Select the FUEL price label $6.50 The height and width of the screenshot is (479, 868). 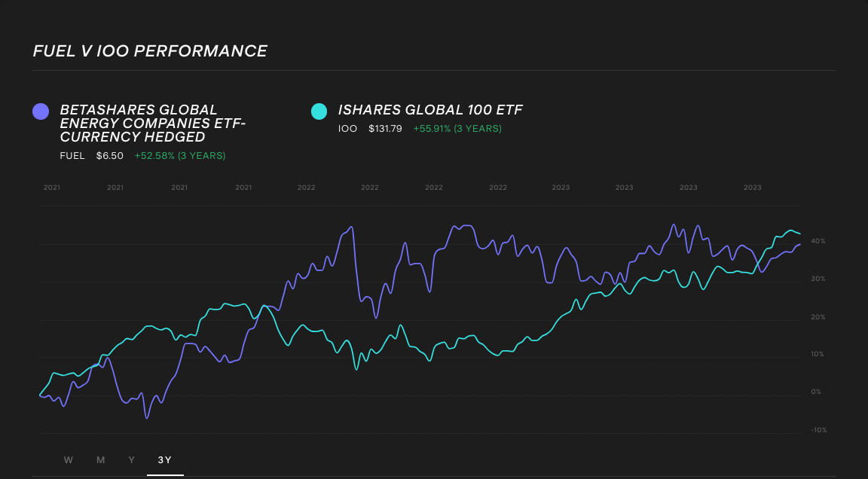pyautogui.click(x=110, y=156)
